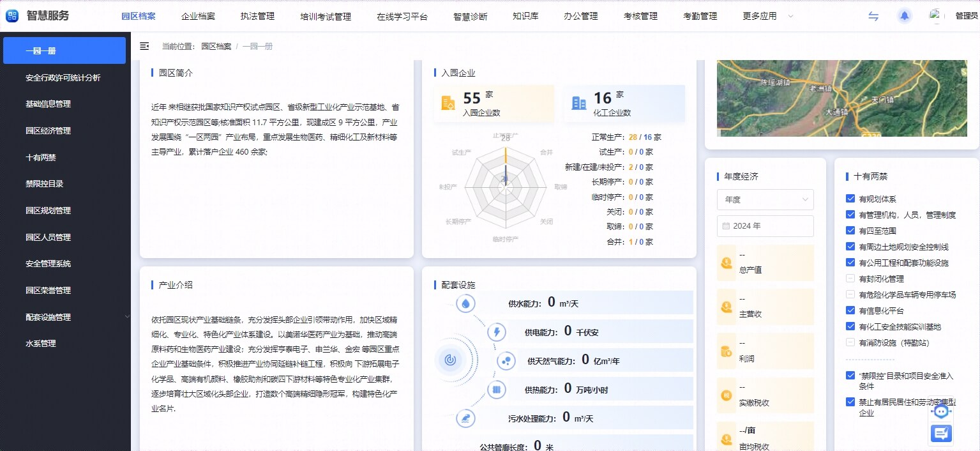Uncheck 有规划体系 checkbox
The height and width of the screenshot is (451, 980).
tap(850, 199)
